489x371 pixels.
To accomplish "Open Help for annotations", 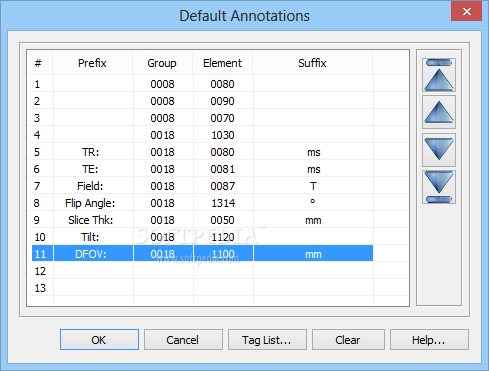I will point(429,340).
